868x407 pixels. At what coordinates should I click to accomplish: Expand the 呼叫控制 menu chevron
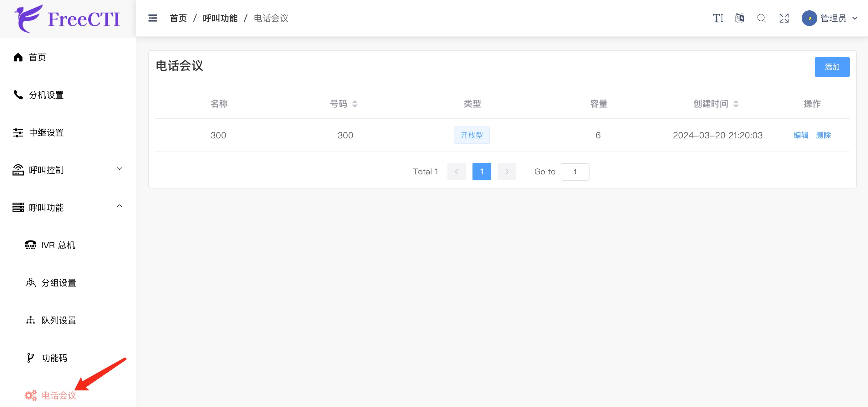pyautogui.click(x=119, y=168)
